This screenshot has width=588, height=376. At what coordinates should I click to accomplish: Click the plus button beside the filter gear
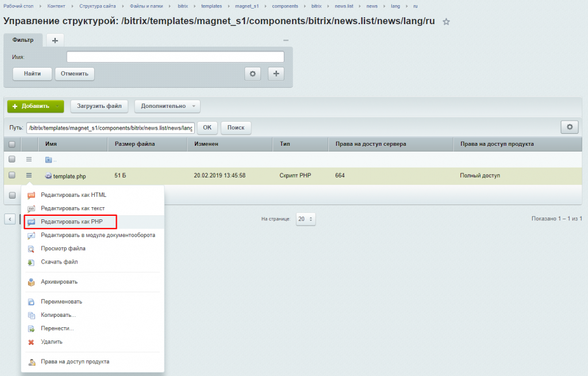276,74
